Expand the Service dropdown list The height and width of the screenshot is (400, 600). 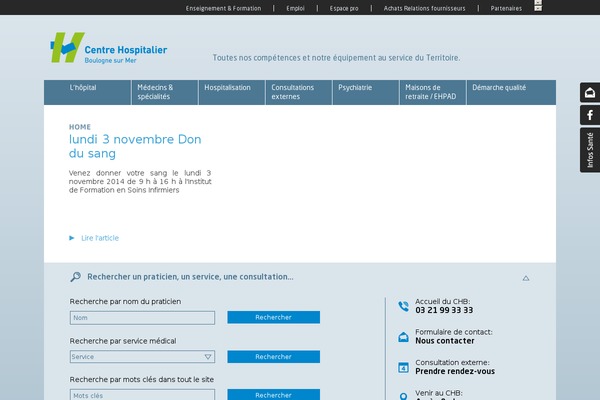tap(142, 357)
